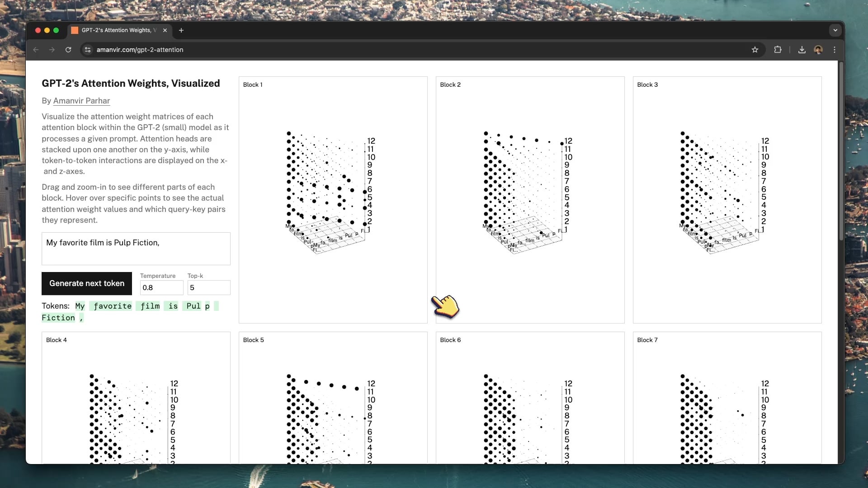Open a new tab with plus icon
Viewport: 868px width, 488px height.
tap(181, 30)
